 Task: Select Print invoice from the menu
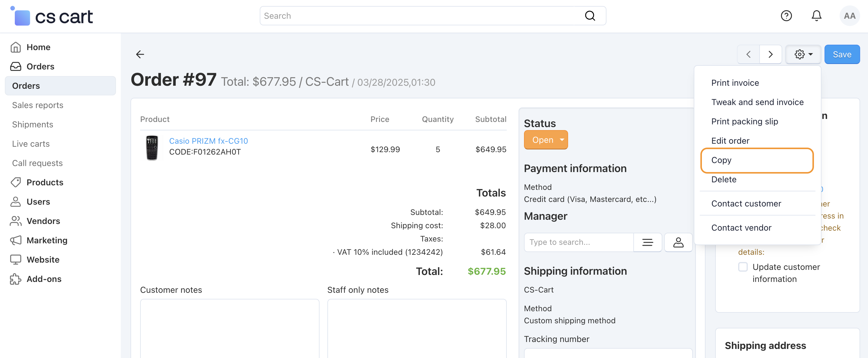pos(735,83)
